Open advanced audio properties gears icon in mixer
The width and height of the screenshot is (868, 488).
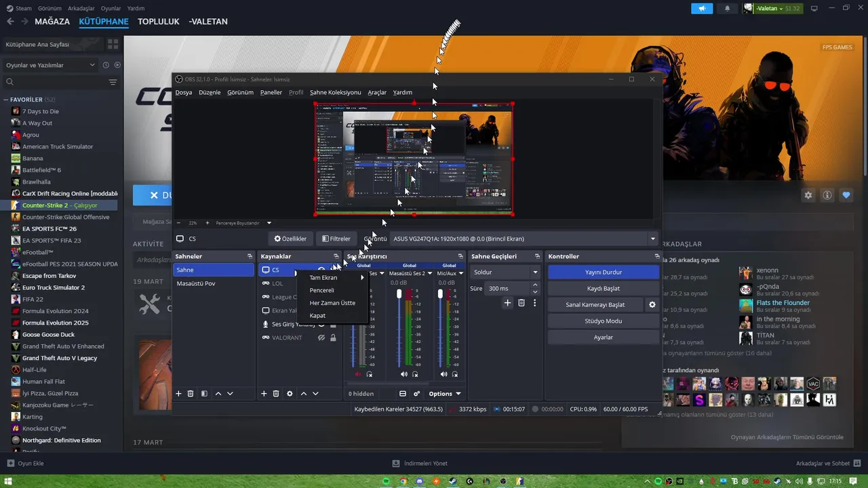click(x=417, y=394)
